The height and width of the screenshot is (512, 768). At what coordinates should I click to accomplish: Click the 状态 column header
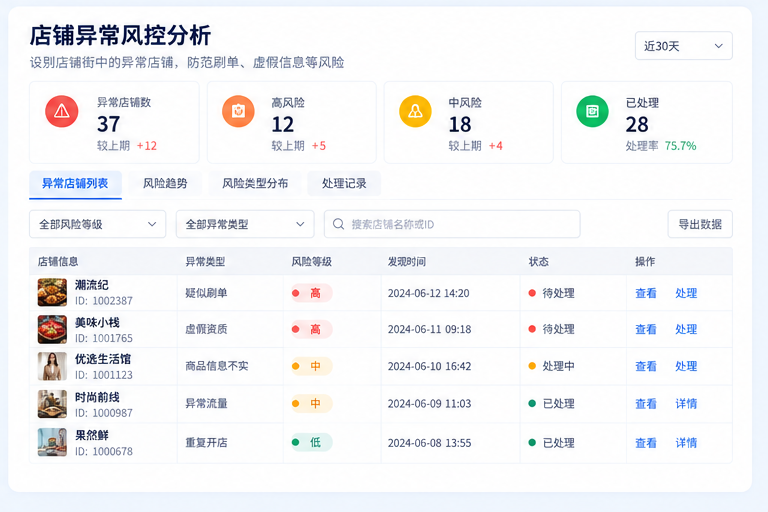(538, 262)
